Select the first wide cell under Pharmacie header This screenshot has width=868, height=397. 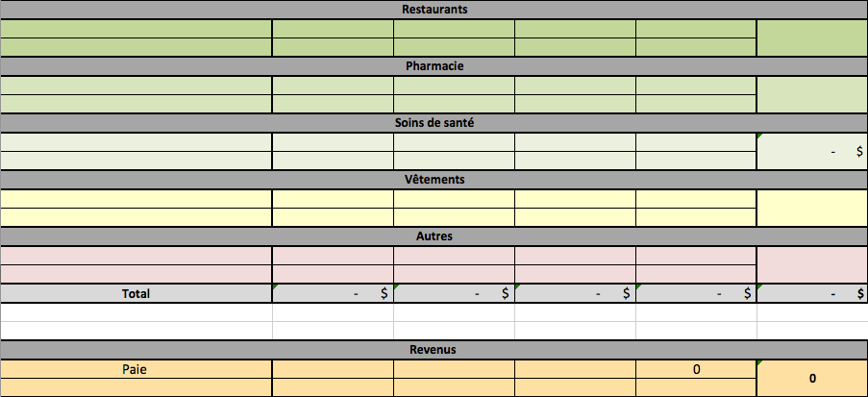coord(136,86)
